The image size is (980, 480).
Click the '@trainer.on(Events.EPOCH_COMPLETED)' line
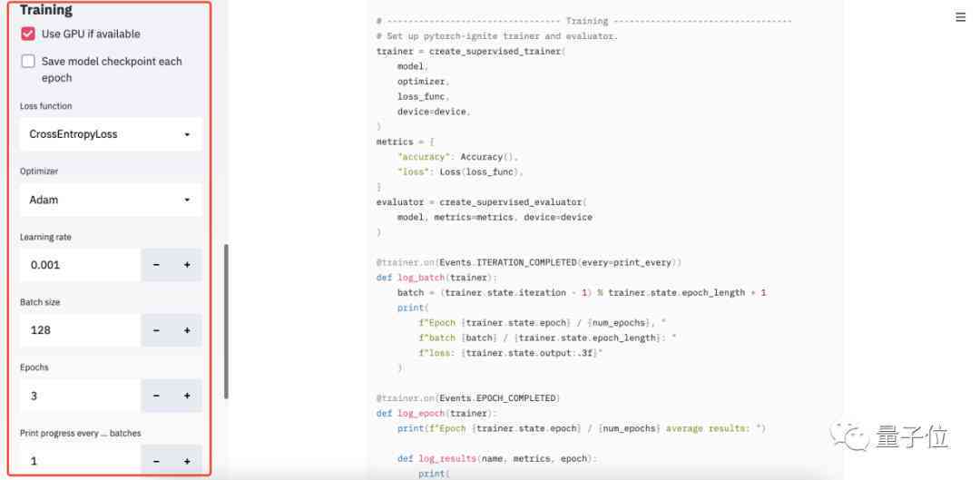[468, 398]
